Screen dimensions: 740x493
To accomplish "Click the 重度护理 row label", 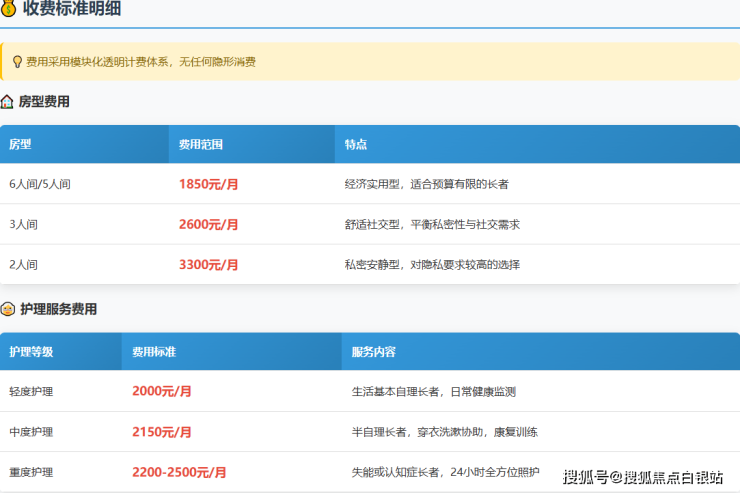I will tap(31, 472).
